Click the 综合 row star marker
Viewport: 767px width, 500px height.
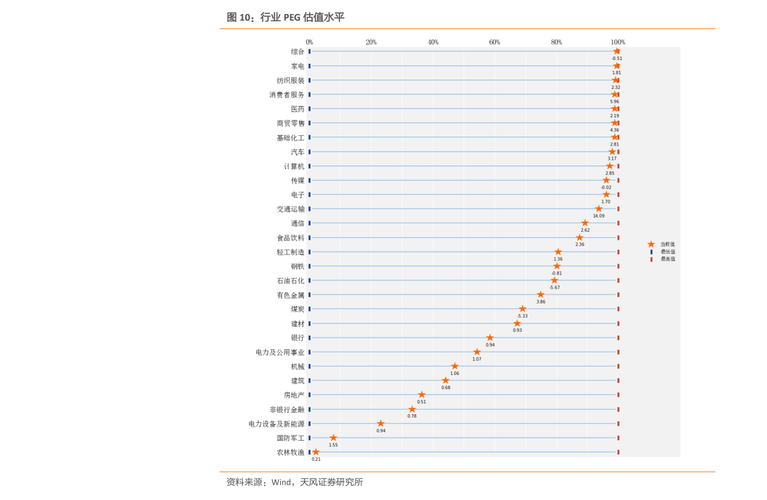tap(617, 51)
